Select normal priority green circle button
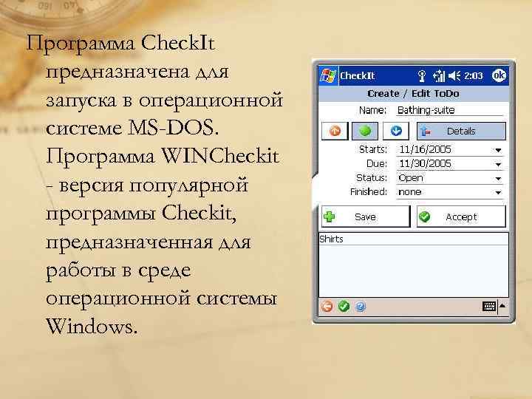Image resolution: width=532 pixels, height=399 pixels. [365, 131]
